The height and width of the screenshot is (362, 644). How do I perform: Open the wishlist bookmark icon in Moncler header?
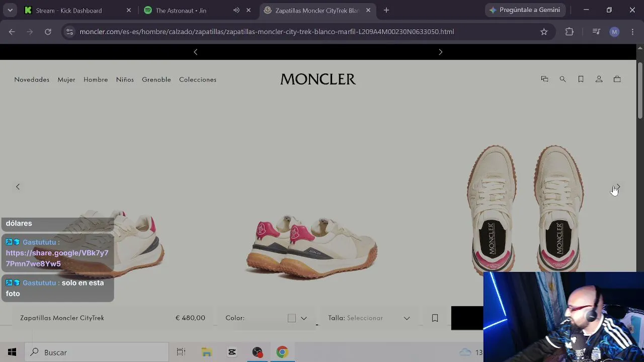coord(581,79)
